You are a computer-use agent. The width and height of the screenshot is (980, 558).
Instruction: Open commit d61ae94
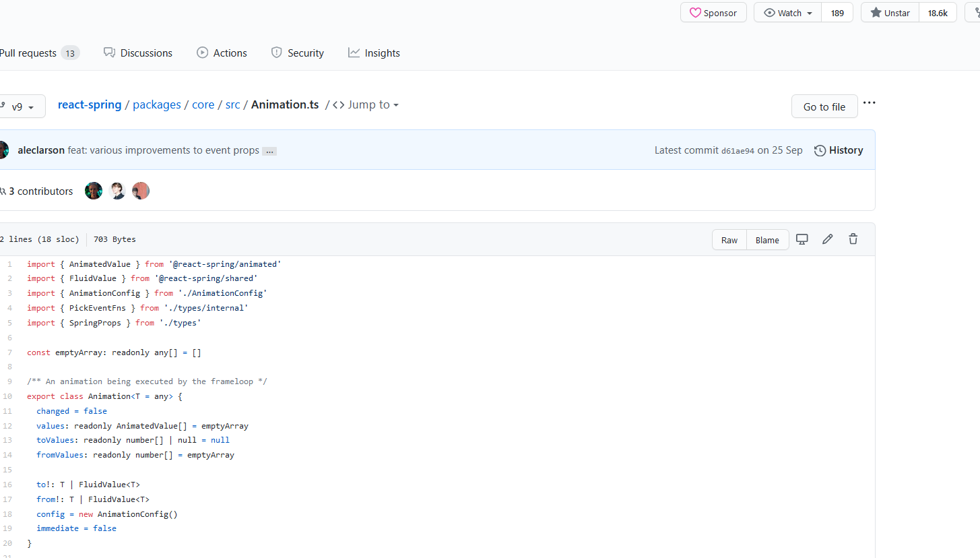tap(738, 151)
